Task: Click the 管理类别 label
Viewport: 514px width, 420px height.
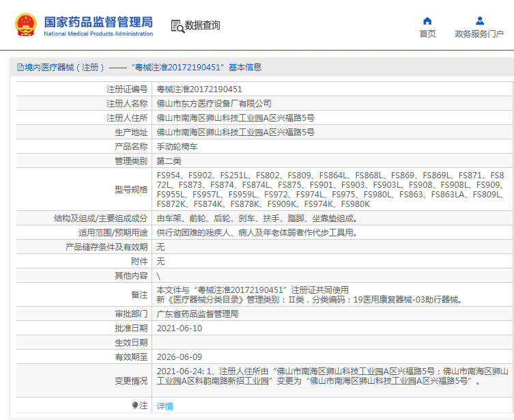Action: (x=131, y=161)
